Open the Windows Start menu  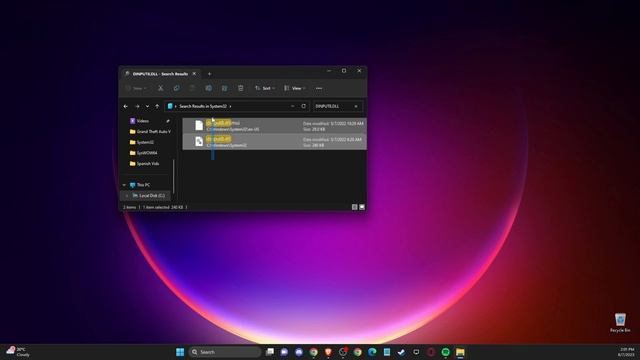coord(180,352)
